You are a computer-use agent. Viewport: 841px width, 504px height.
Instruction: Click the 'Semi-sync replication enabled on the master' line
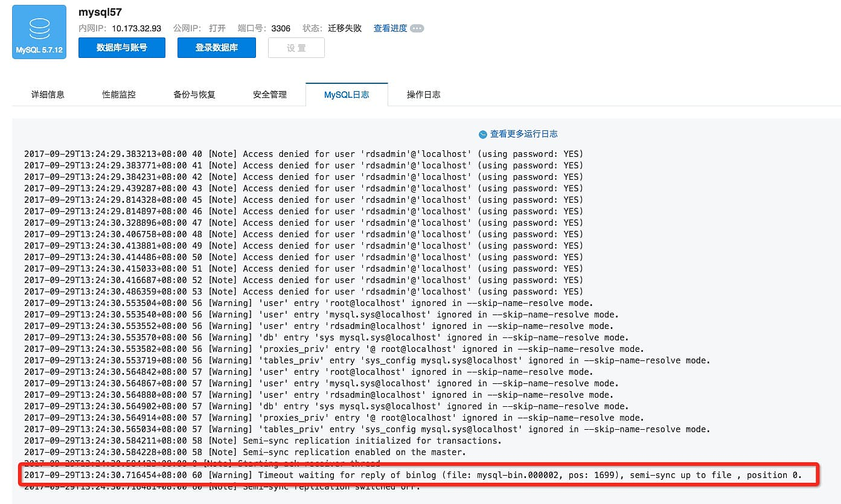tap(245, 452)
